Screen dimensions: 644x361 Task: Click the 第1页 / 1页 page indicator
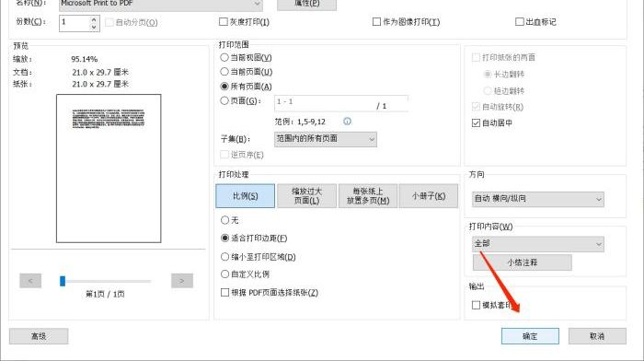point(105,294)
